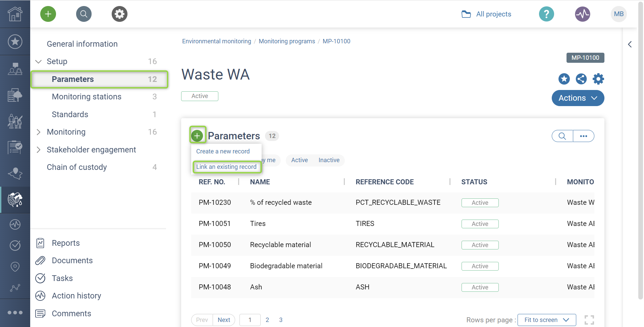This screenshot has width=644, height=327.
Task: Open the settings gear in top bar
Action: tap(119, 14)
